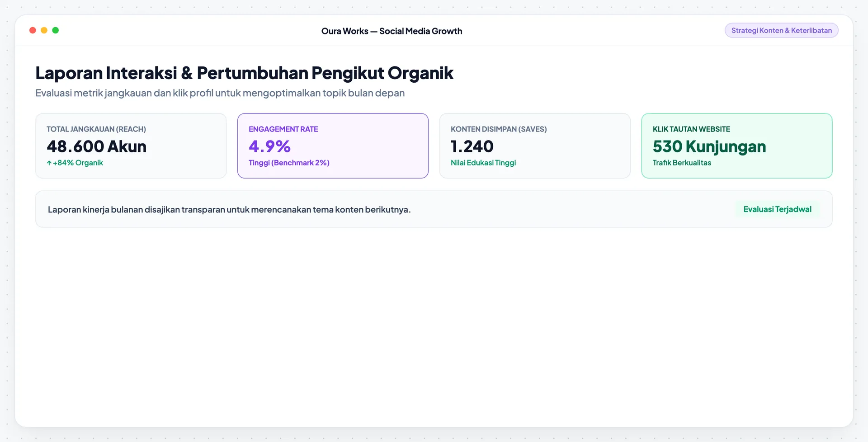The height and width of the screenshot is (442, 868).
Task: Click the Trafik Berkualitas note
Action: point(682,163)
